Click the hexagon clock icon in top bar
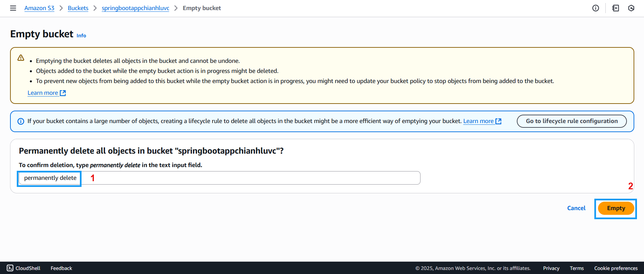 pos(631,8)
